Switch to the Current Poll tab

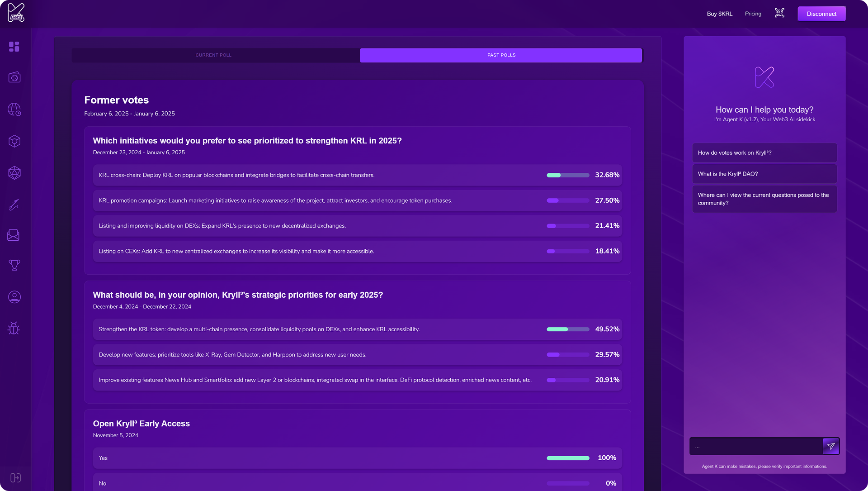point(213,55)
